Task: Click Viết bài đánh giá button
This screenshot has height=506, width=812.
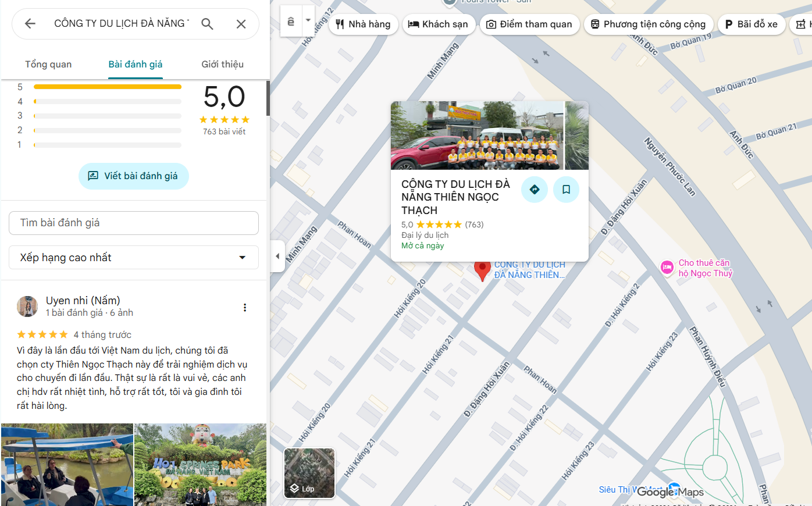Action: [x=134, y=176]
